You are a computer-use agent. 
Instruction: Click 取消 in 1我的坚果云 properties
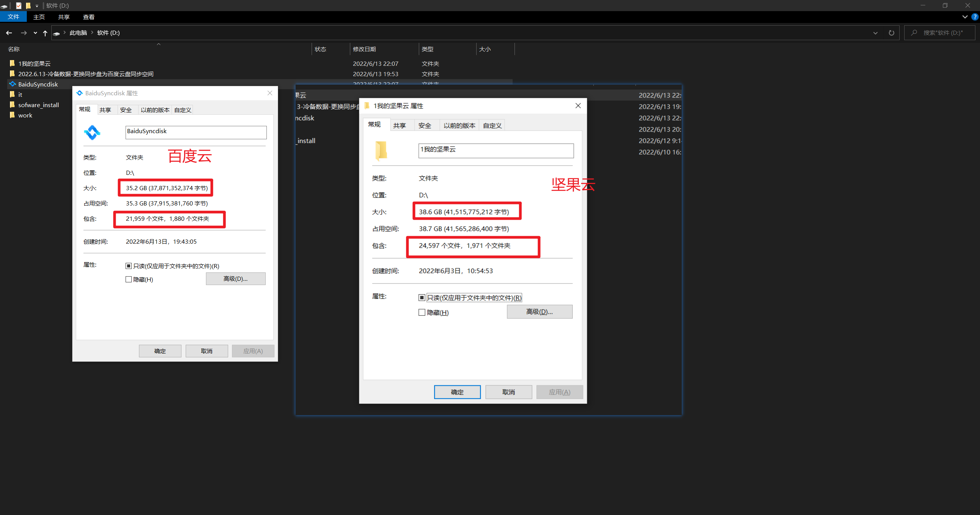[x=509, y=392]
